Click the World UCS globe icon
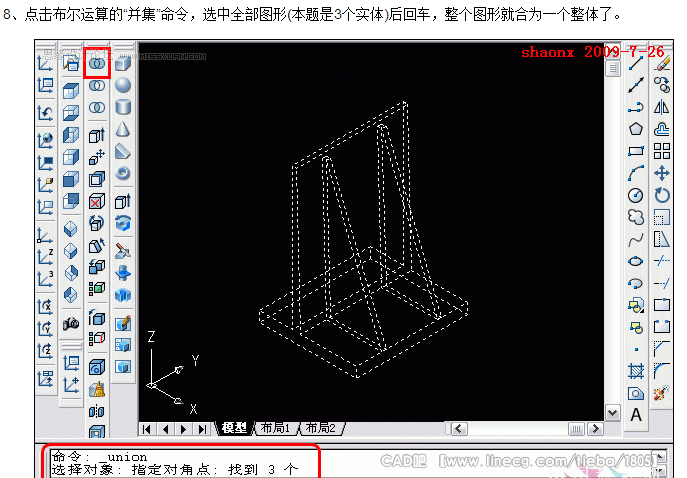This screenshot has width=687, height=478. [45, 140]
